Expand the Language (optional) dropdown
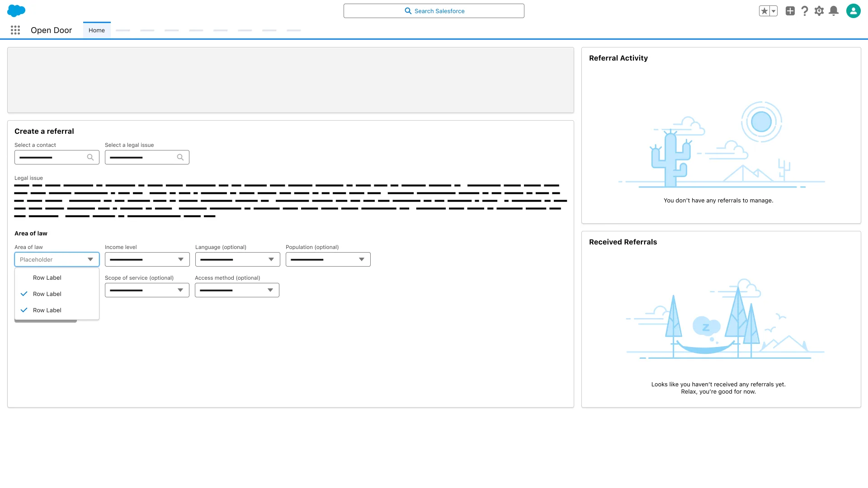This screenshot has width=868, height=488. 238,259
